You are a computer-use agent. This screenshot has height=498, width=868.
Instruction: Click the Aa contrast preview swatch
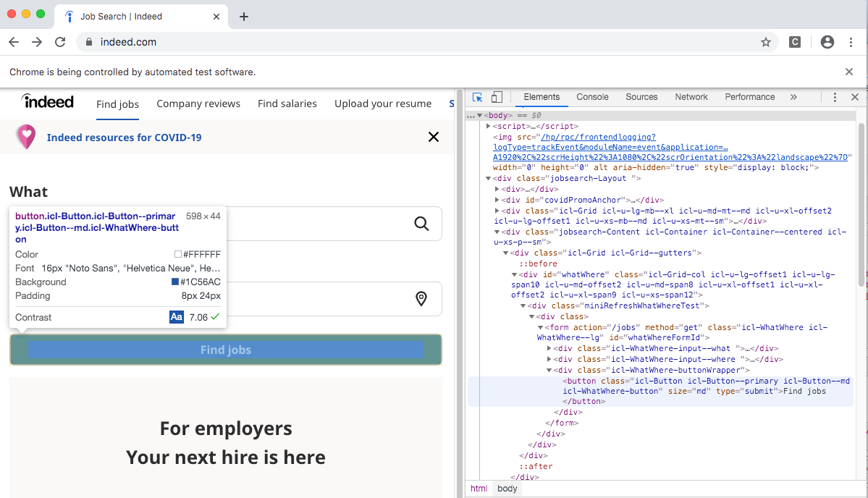coord(176,317)
